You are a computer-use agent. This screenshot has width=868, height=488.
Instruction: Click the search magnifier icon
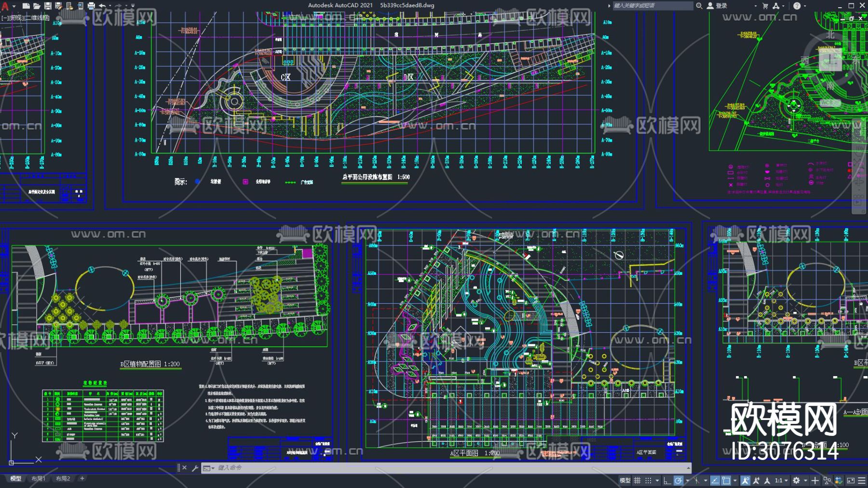pos(699,6)
